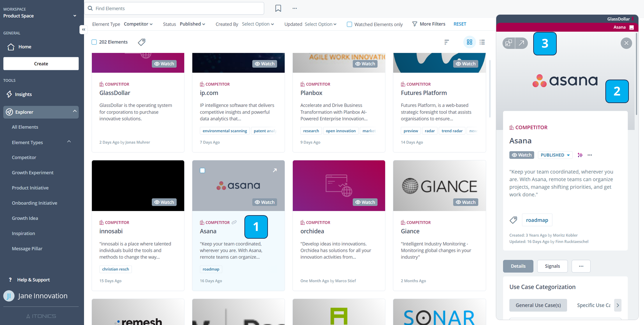The image size is (644, 325).
Task: Open the Element Type Competitor dropdown
Action: (x=138, y=24)
